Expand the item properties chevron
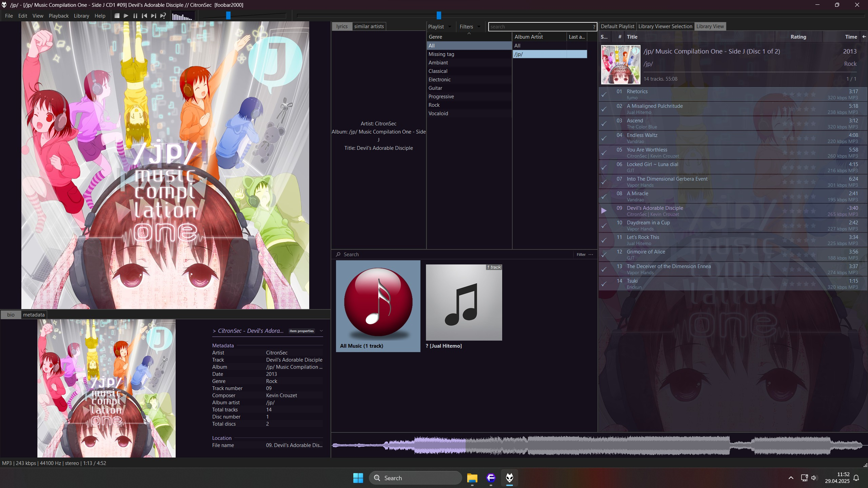Viewport: 868px width, 488px height. point(321,331)
